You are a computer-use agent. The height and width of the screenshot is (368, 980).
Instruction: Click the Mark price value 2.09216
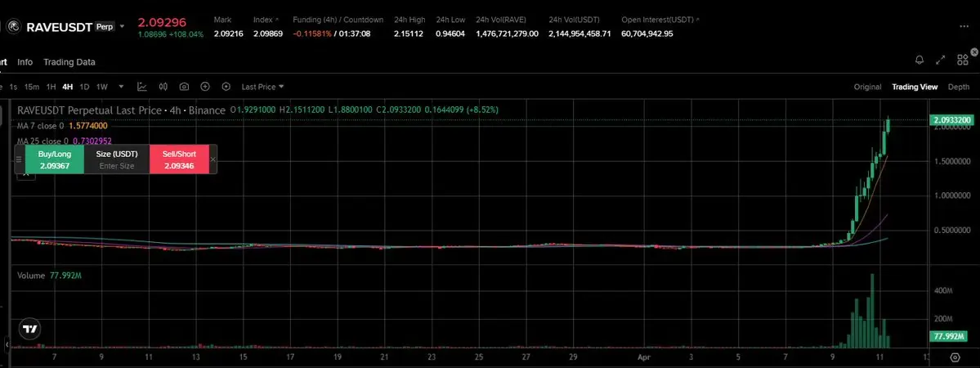[229, 34]
